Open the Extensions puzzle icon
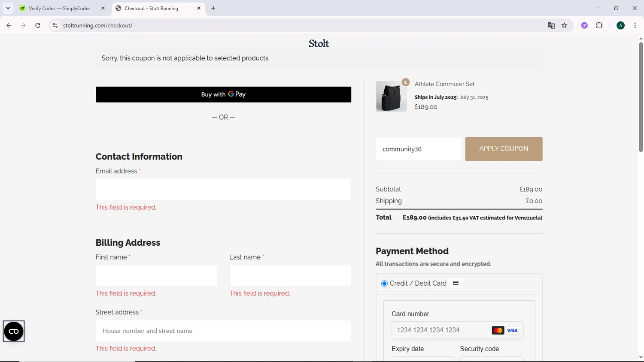 coord(599,25)
